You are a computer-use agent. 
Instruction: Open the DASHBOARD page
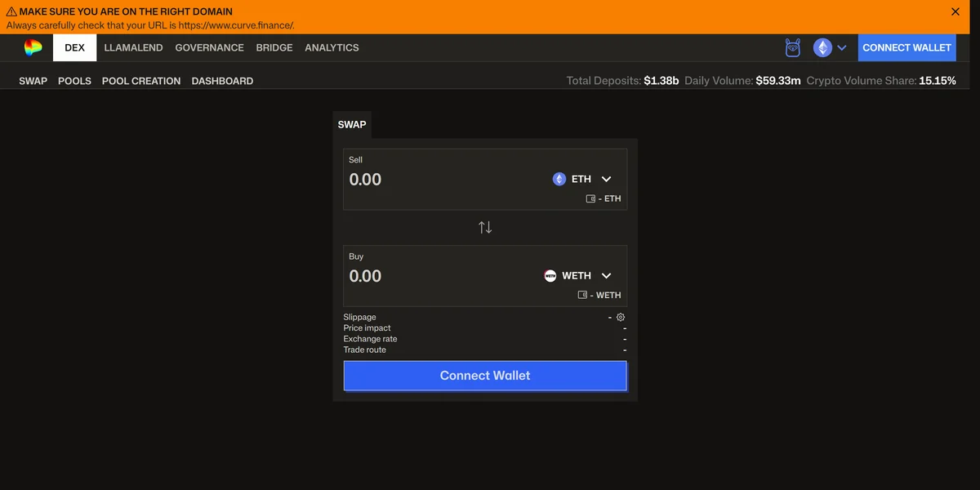click(x=222, y=81)
